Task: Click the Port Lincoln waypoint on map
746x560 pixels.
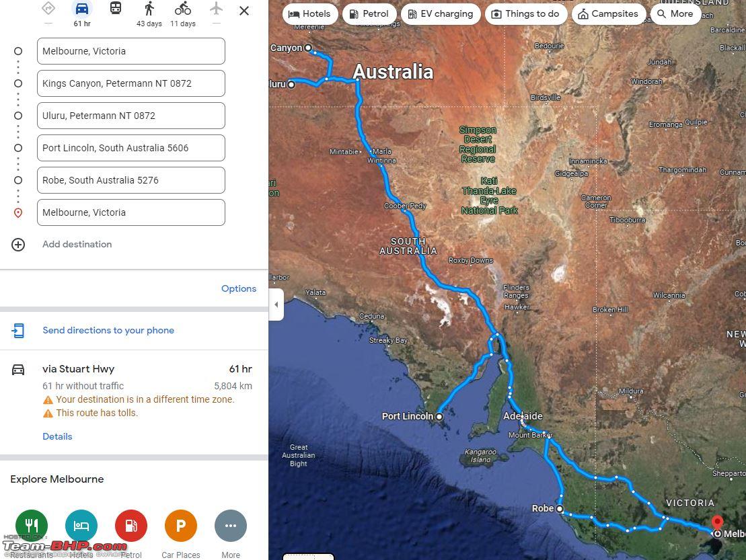Action: click(x=439, y=416)
